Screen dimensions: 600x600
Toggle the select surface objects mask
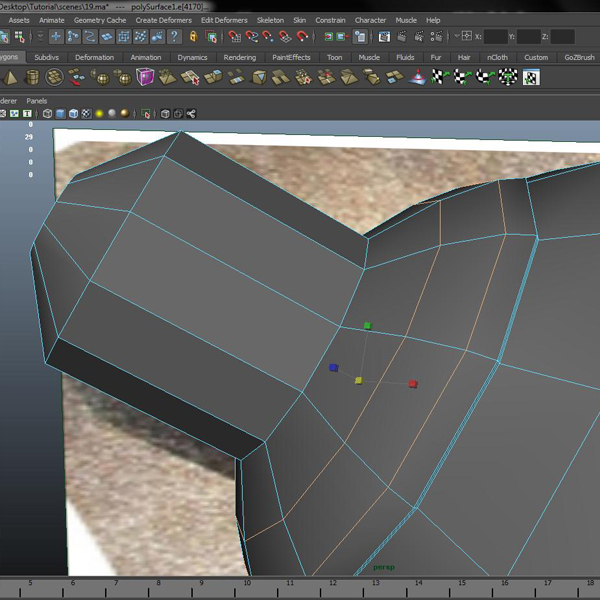pyautogui.click(x=107, y=37)
